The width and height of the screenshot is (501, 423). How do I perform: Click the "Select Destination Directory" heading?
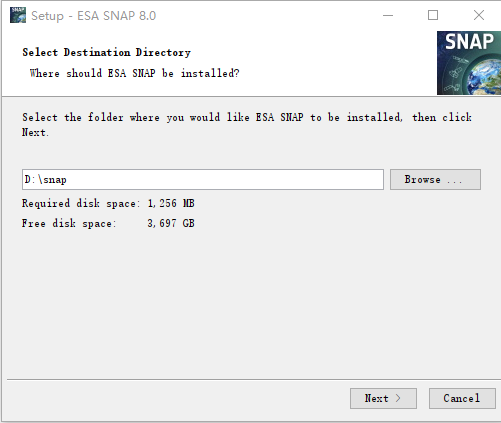click(106, 52)
